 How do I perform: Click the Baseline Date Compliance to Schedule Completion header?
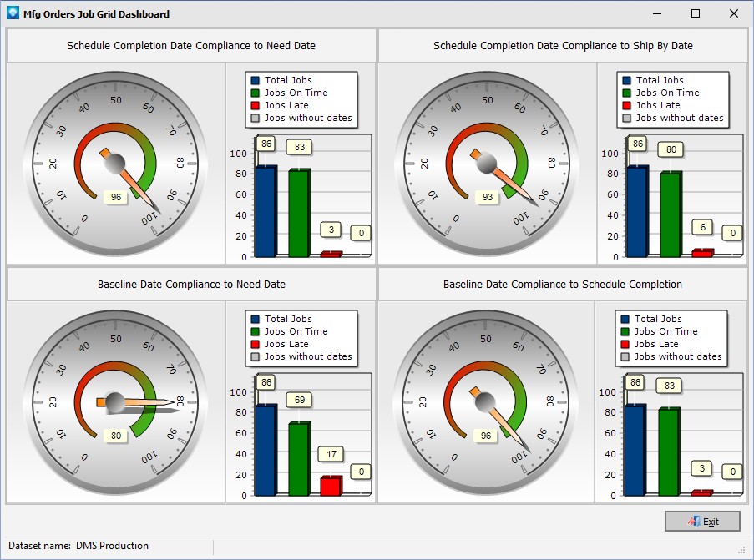pyautogui.click(x=562, y=285)
